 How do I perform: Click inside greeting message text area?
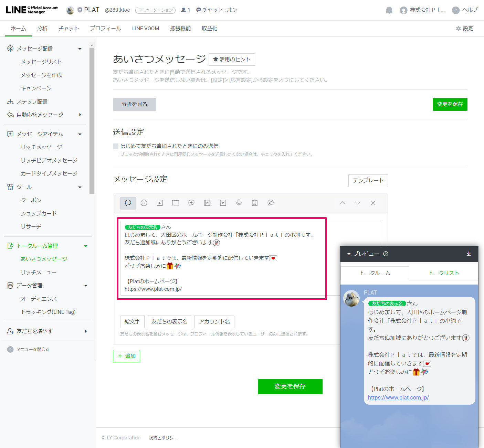pyautogui.click(x=250, y=258)
